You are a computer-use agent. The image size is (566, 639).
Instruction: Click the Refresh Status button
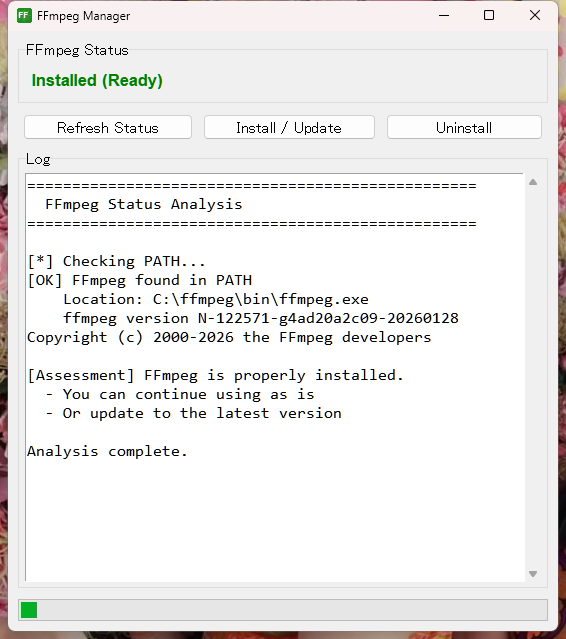coord(108,128)
